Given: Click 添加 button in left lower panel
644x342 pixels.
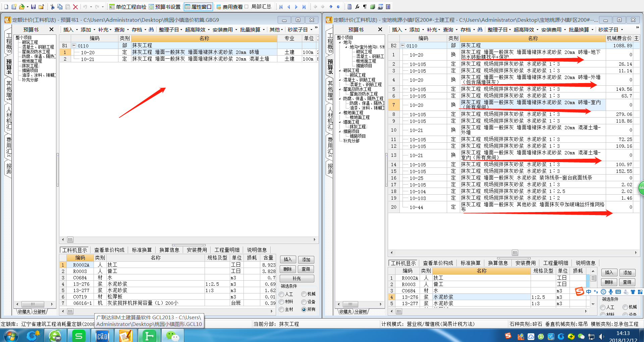Looking at the screenshot, I should 306,260.
